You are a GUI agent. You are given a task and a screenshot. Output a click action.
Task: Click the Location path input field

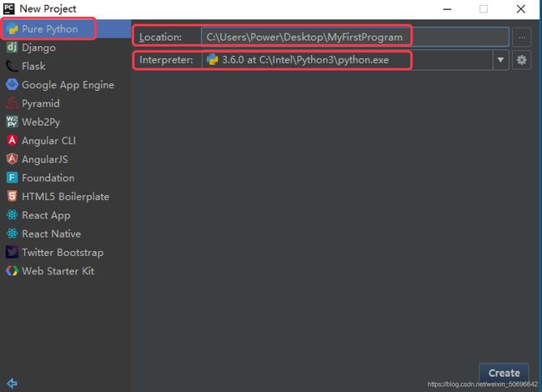click(x=355, y=37)
